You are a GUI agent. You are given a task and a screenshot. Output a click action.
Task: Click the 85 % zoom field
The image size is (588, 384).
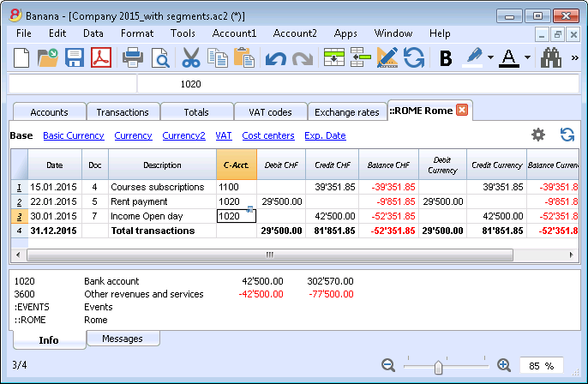click(x=541, y=366)
